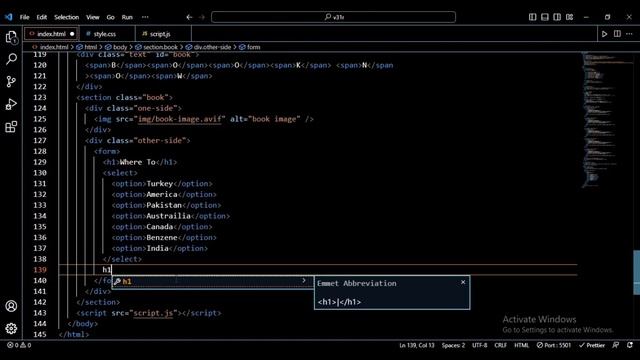Open the Edit menu
Image resolution: width=640 pixels, height=360 pixels.
[x=42, y=17]
